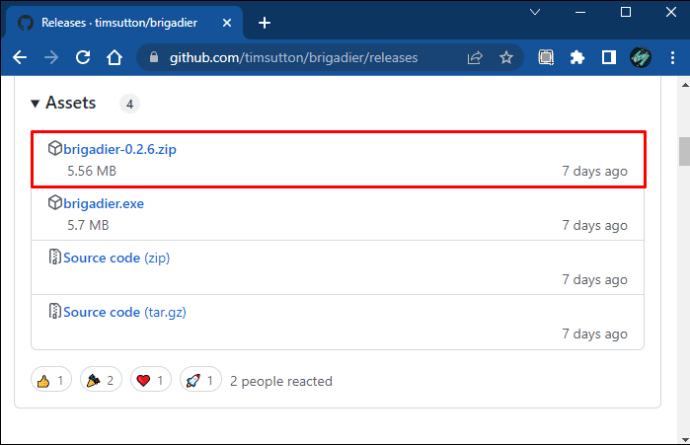Click the profile avatar icon
The height and width of the screenshot is (445, 690).
[x=640, y=57]
